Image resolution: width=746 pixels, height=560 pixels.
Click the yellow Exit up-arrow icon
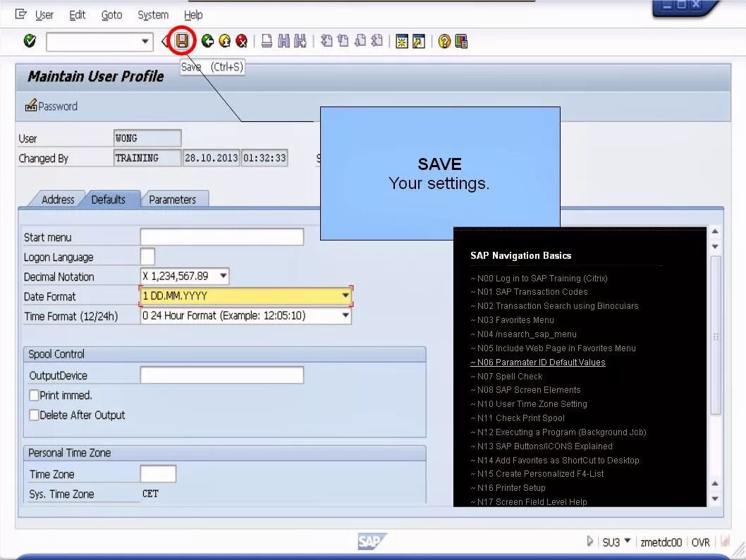coord(224,42)
